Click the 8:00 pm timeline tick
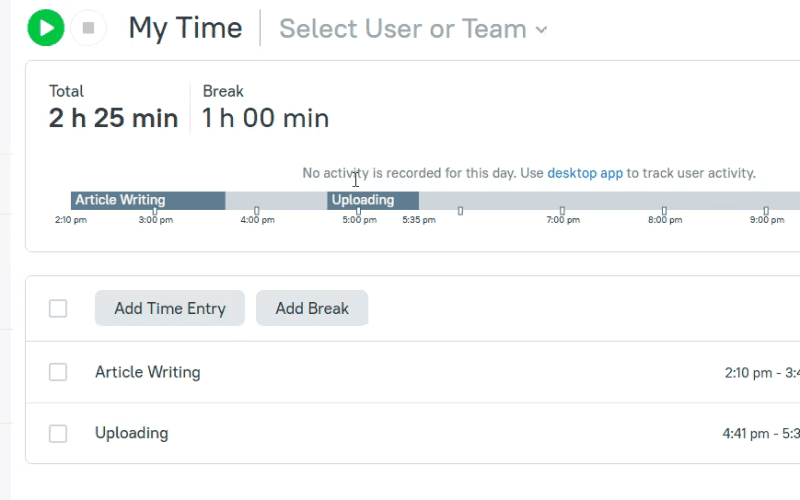The image size is (800, 500). (664, 211)
